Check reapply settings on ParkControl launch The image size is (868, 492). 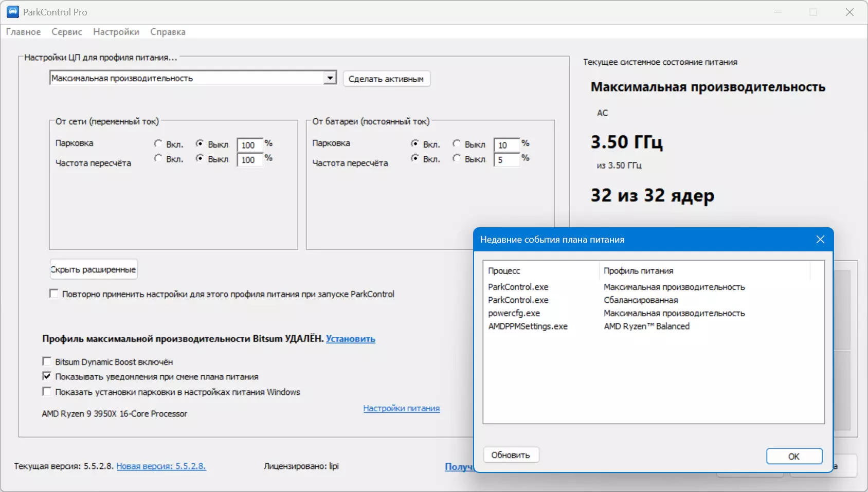[x=54, y=294]
